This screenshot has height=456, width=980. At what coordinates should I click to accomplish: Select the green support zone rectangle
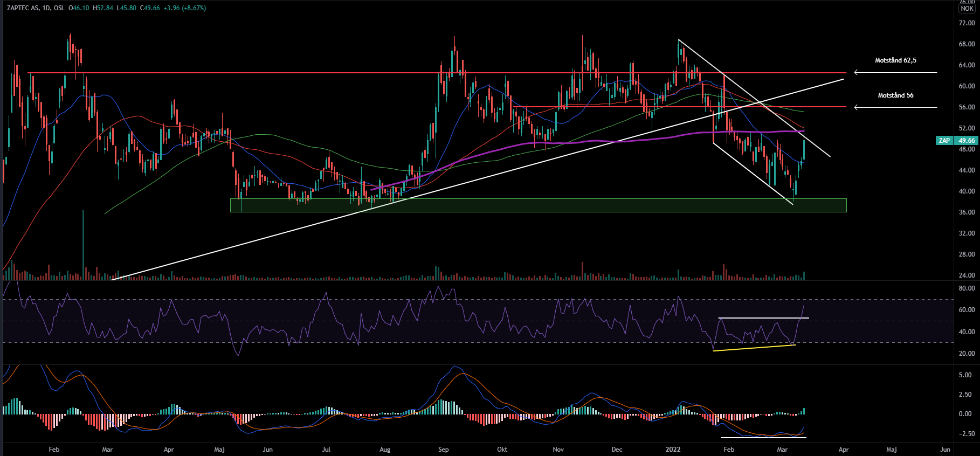click(x=538, y=205)
